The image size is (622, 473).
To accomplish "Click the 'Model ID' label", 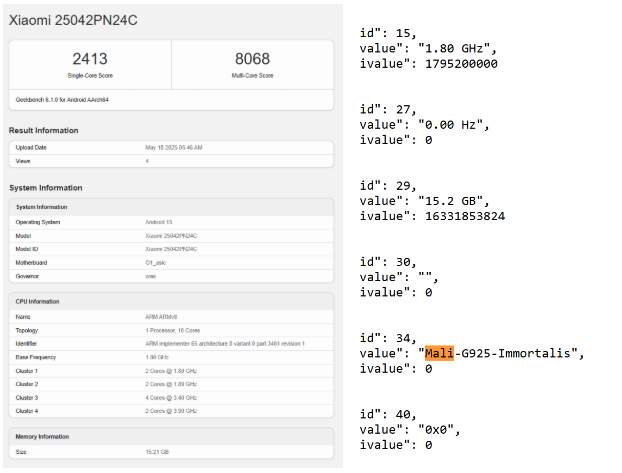I will [x=27, y=249].
